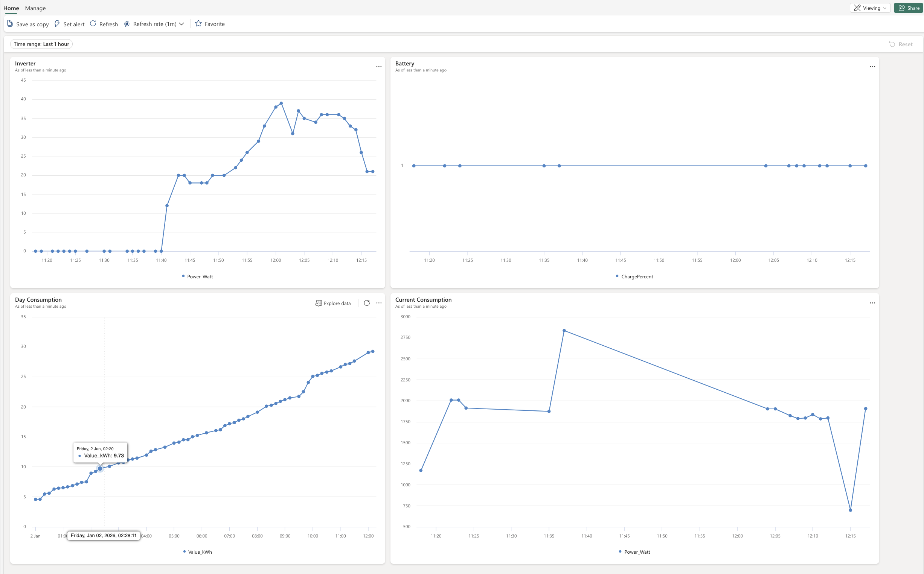
Task: Open the Battery tile more options menu
Action: pyautogui.click(x=872, y=67)
